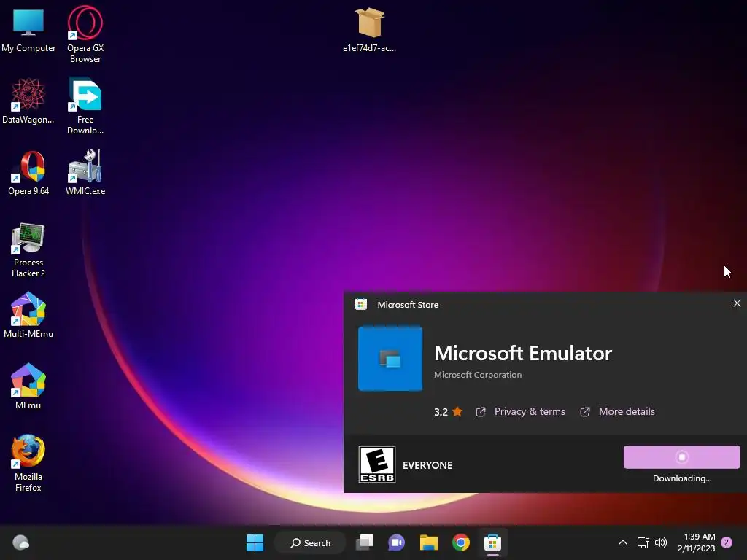
Task: Click the EVERYONE rating label
Action: click(x=427, y=465)
